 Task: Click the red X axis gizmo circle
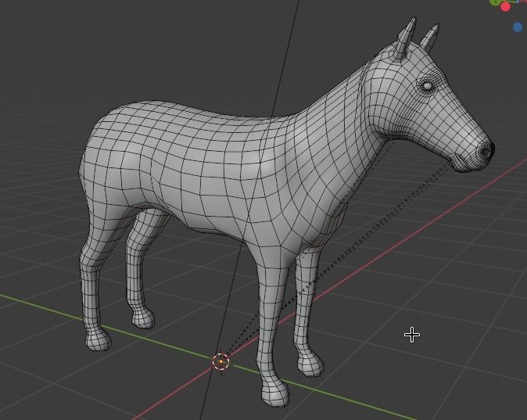click(x=505, y=7)
